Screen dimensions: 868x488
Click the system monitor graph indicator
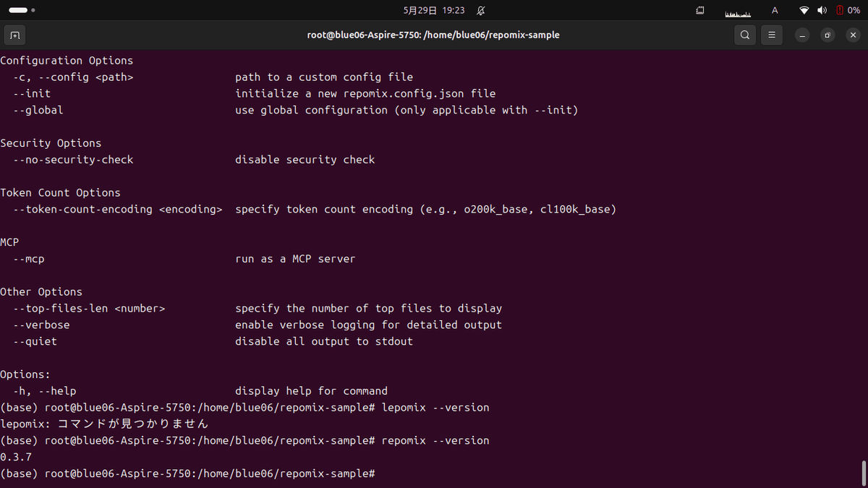(739, 12)
